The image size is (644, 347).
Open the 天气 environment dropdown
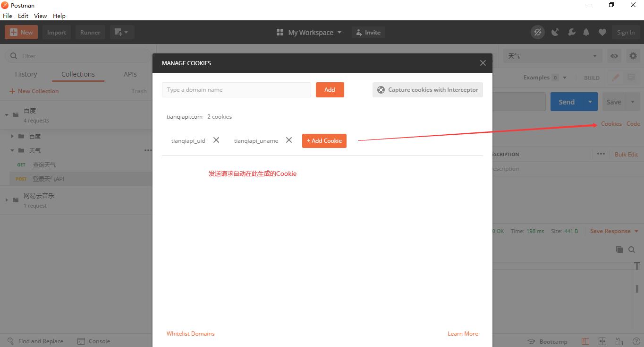pyautogui.click(x=552, y=56)
